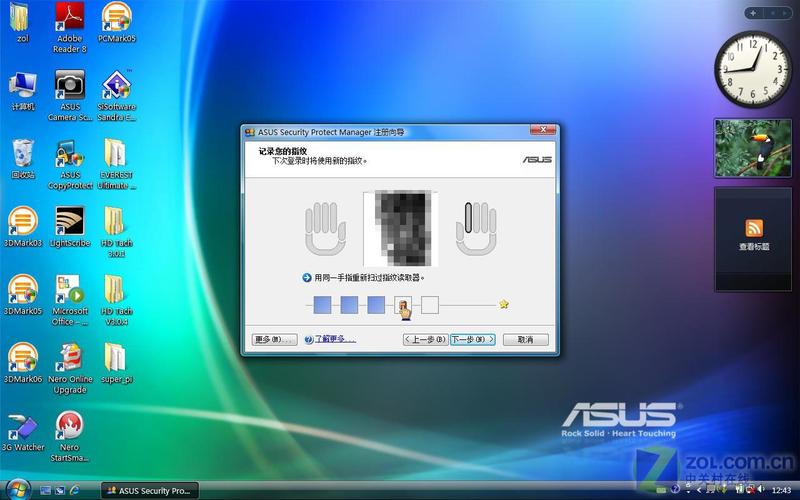Select ASUS Security Pro... taskbar button
Viewport: 800px width, 500px height.
pos(150,491)
